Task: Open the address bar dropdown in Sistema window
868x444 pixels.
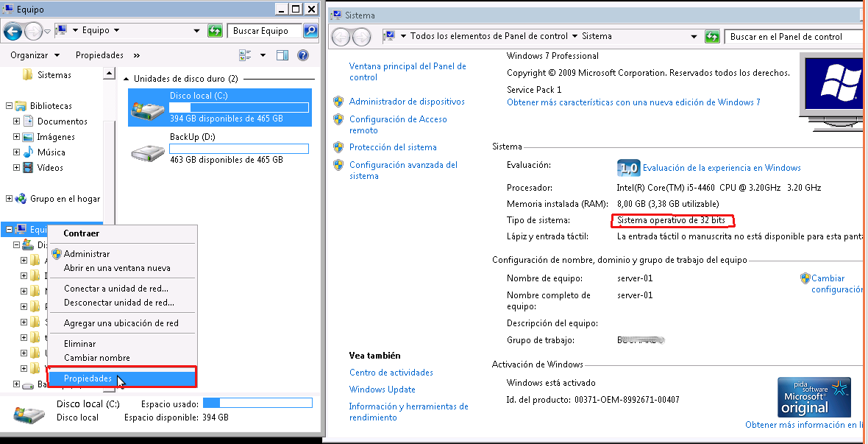Action: [694, 37]
